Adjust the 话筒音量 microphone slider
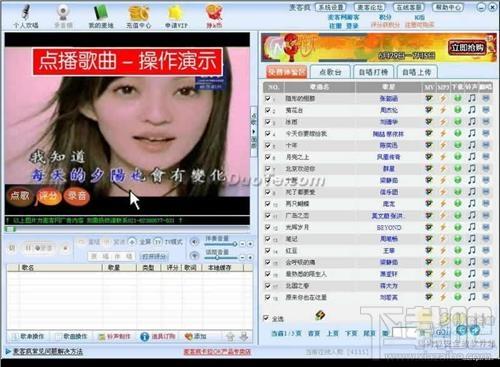Image resolution: width=500 pixels, height=367 pixels. 221,258
